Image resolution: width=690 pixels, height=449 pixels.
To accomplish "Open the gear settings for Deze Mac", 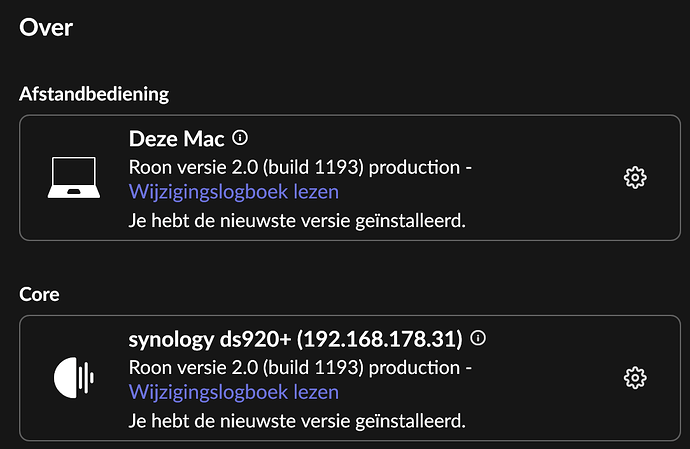I will [x=635, y=177].
